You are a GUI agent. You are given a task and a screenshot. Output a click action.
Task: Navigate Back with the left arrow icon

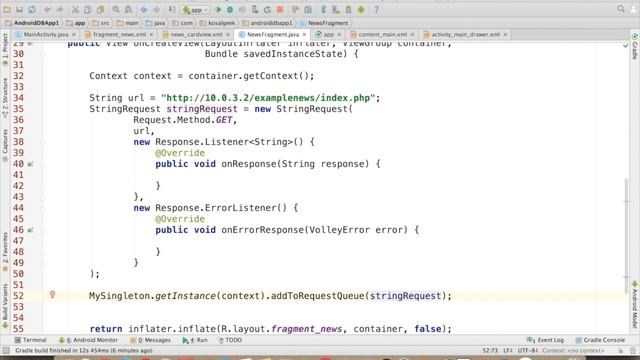pyautogui.click(x=144, y=9)
